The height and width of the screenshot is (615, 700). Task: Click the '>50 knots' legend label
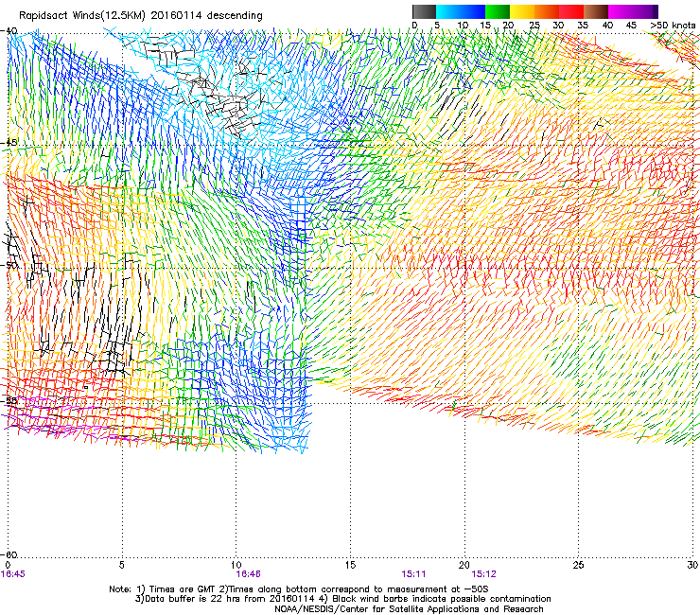click(673, 25)
